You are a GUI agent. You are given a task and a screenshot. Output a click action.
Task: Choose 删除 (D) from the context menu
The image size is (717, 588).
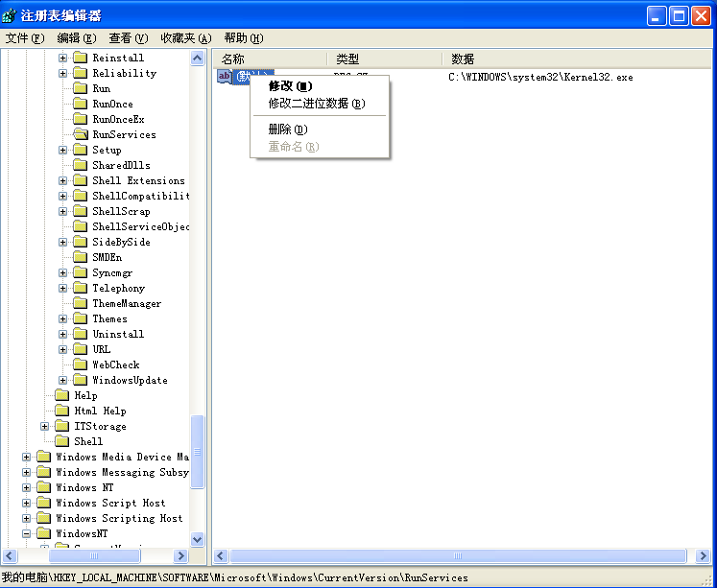point(320,129)
